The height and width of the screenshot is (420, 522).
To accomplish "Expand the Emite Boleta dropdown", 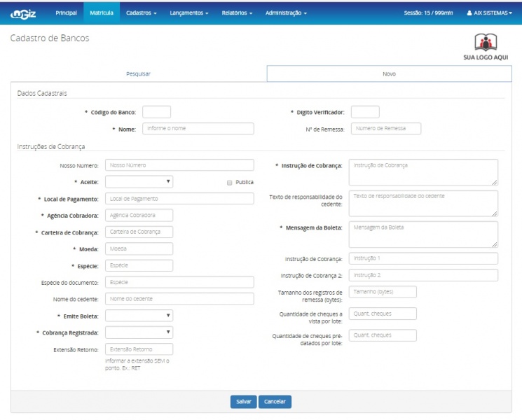I will click(139, 316).
